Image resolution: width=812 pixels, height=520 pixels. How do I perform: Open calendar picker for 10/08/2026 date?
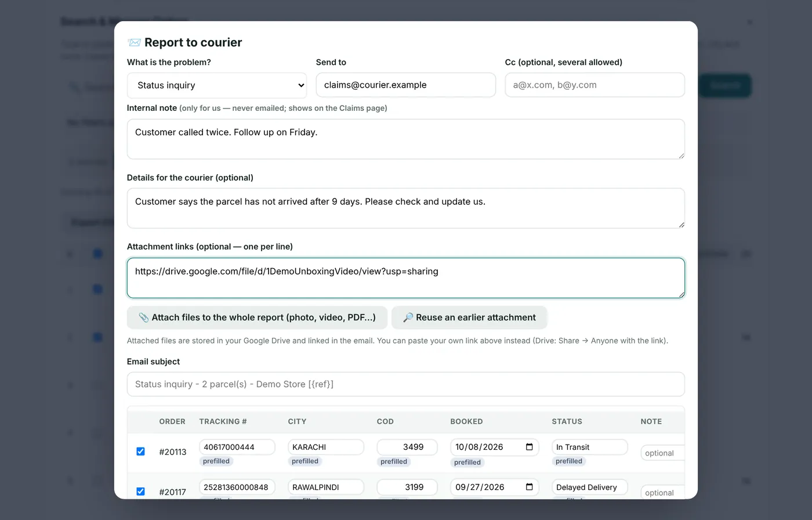[x=529, y=447]
